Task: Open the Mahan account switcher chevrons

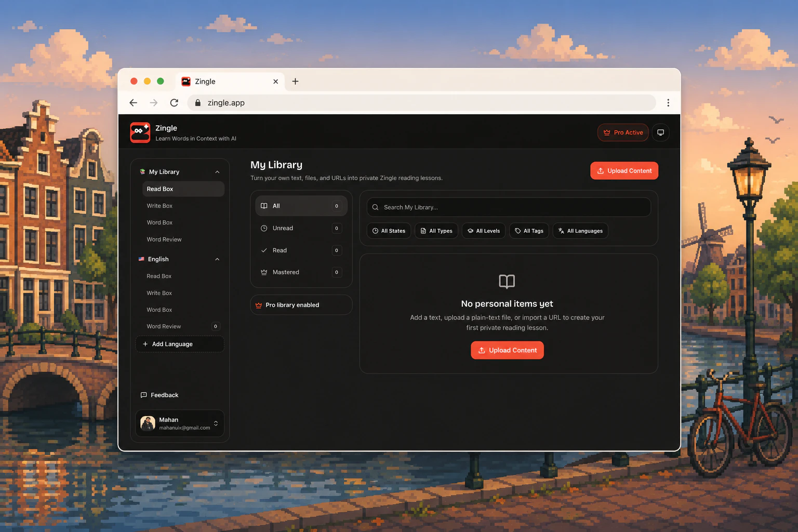Action: click(x=216, y=423)
